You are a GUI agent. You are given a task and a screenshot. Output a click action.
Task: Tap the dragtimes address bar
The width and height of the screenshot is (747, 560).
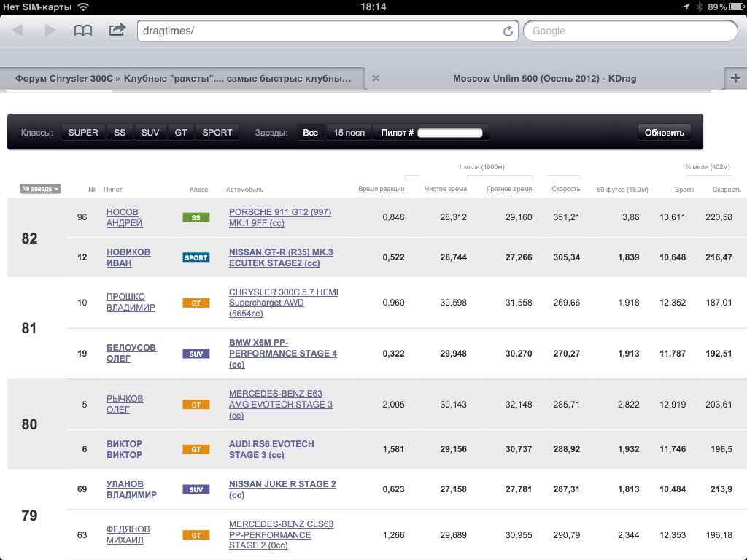328,31
